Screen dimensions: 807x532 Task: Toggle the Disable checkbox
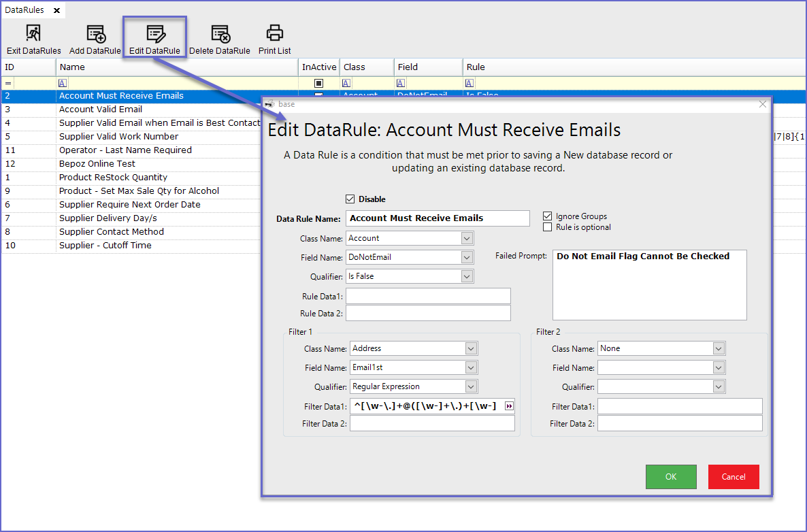[x=350, y=199]
